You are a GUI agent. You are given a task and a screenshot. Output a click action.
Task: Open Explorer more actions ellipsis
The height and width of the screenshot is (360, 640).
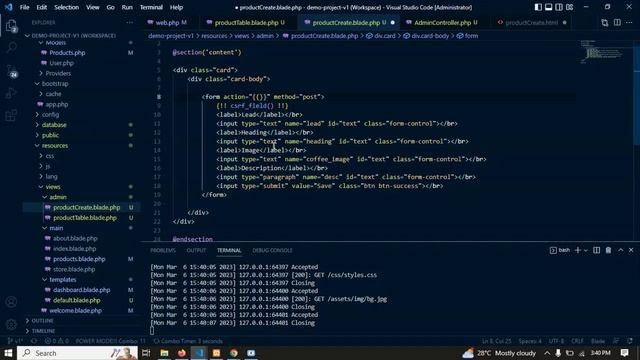(x=130, y=22)
